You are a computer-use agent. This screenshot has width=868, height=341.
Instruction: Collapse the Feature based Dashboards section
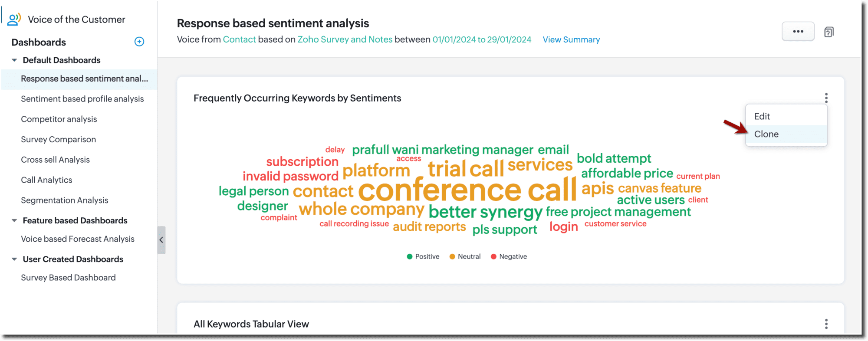click(14, 220)
